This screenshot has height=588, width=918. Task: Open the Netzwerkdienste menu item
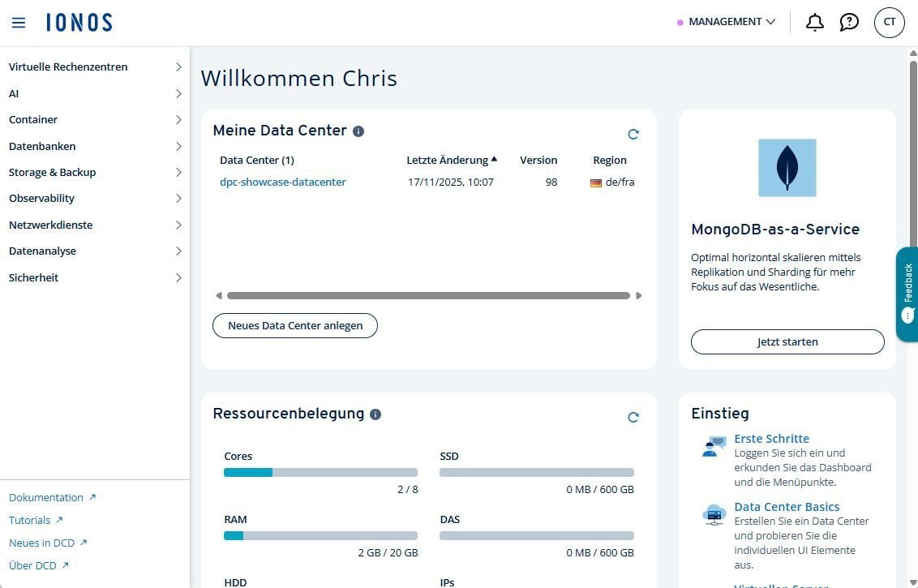tap(95, 225)
